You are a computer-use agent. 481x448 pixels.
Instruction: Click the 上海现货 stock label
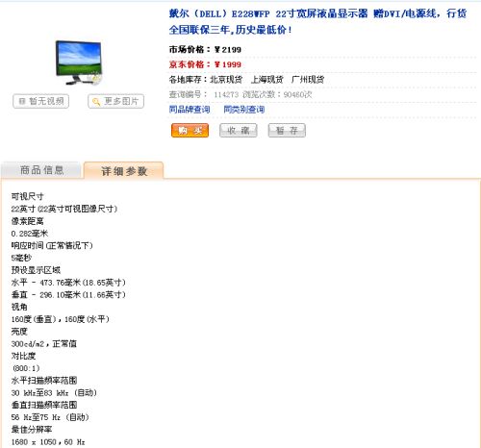coord(267,80)
